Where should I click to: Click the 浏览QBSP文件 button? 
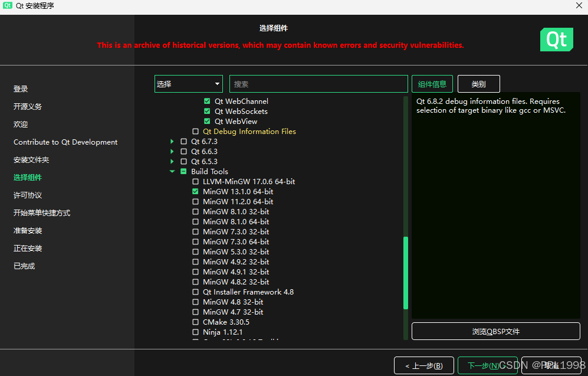pyautogui.click(x=496, y=331)
